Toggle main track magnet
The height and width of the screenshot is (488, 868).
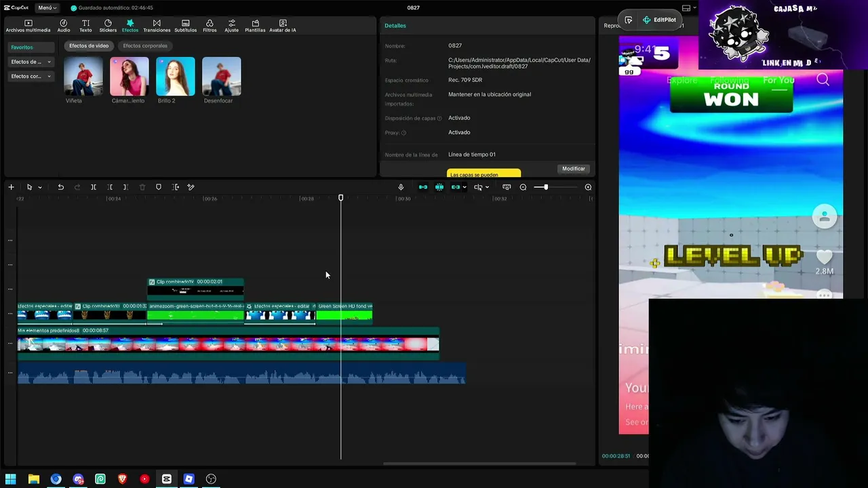coord(423,187)
